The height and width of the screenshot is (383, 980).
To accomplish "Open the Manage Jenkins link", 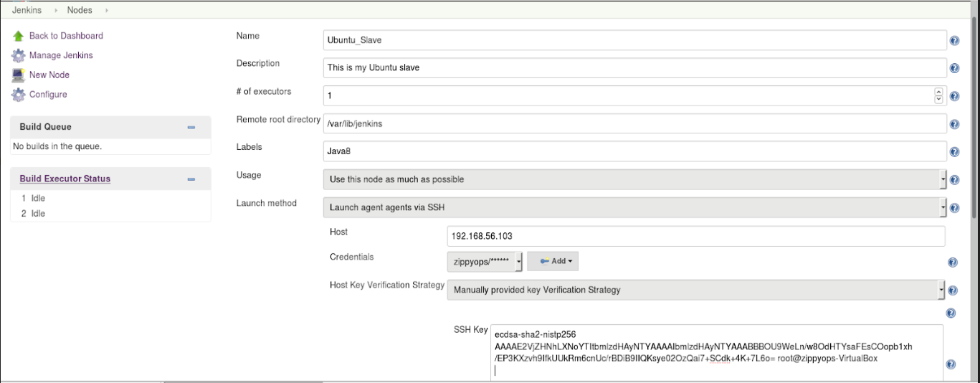I will click(61, 55).
